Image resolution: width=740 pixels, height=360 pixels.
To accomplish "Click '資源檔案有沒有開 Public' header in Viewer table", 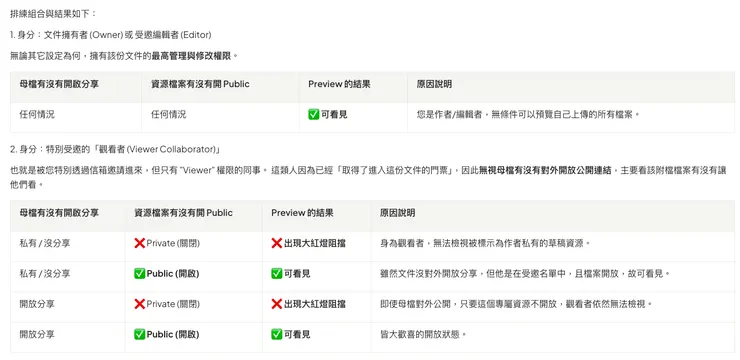I will tap(184, 213).
